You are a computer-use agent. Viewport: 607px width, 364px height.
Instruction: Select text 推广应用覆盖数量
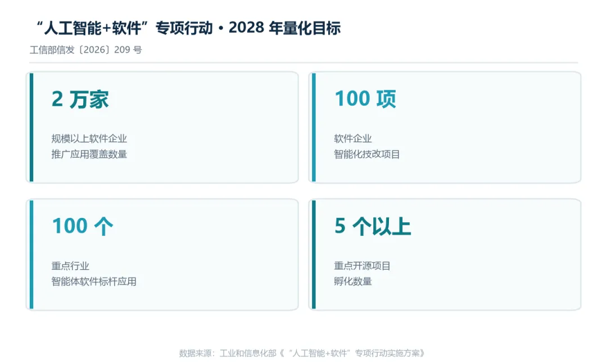(89, 154)
